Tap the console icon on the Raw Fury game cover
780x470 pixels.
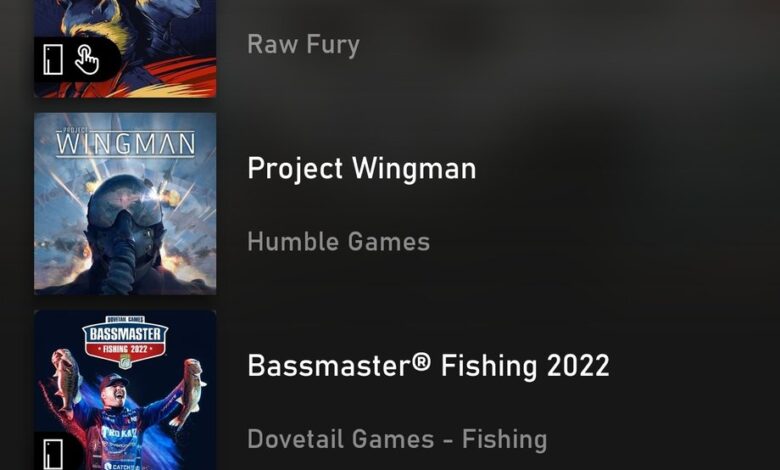pyautogui.click(x=53, y=60)
